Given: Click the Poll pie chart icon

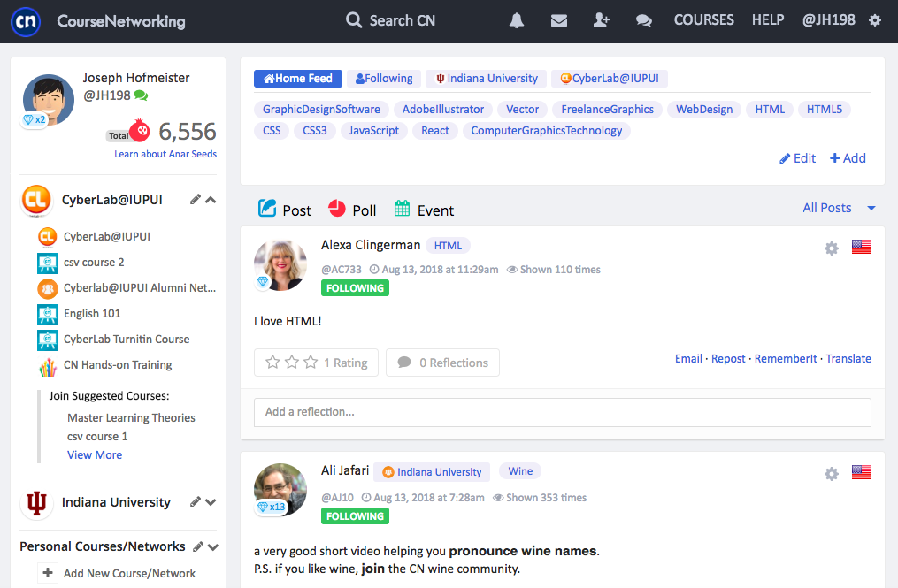Looking at the screenshot, I should tap(337, 209).
